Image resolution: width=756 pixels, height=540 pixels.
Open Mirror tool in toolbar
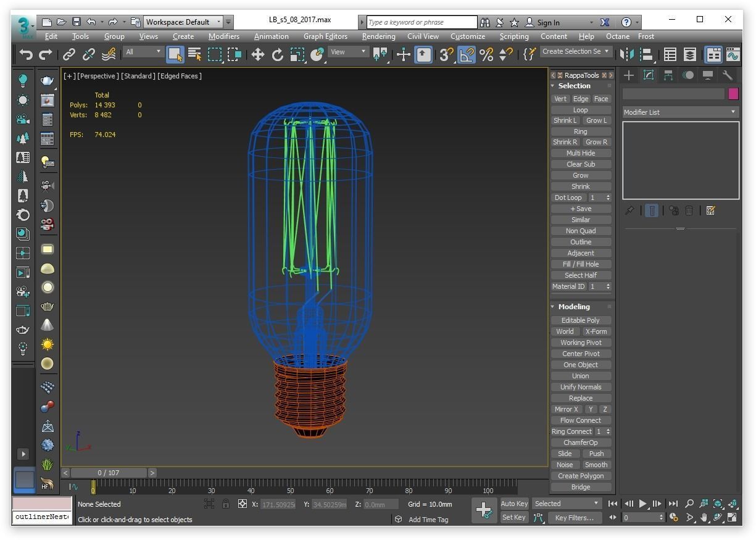click(x=627, y=54)
